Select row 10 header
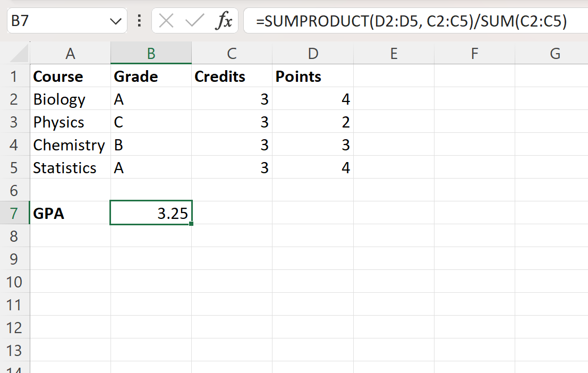Viewport: 588px width, 373px height. click(14, 282)
